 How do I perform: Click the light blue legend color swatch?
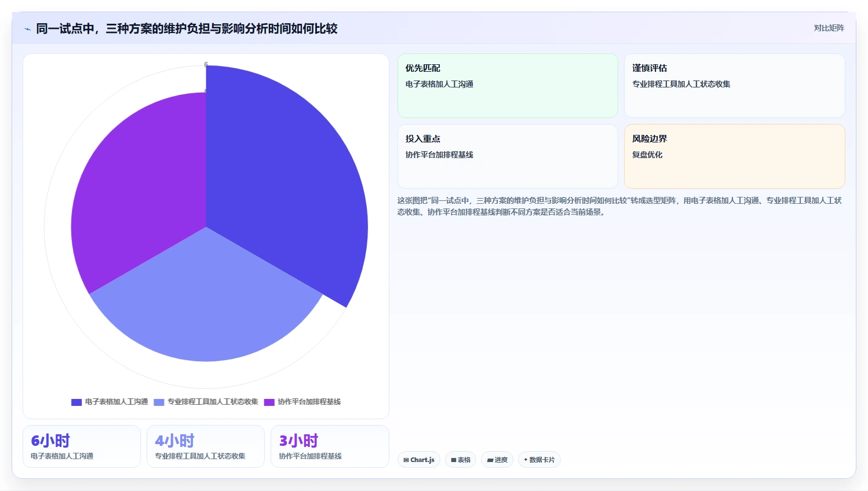pyautogui.click(x=159, y=402)
